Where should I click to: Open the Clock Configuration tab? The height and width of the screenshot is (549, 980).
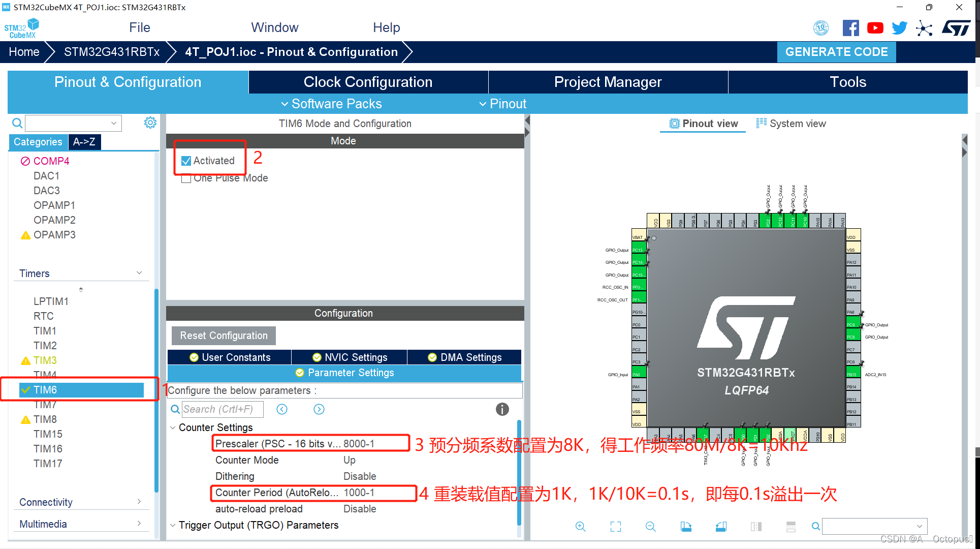(x=368, y=82)
